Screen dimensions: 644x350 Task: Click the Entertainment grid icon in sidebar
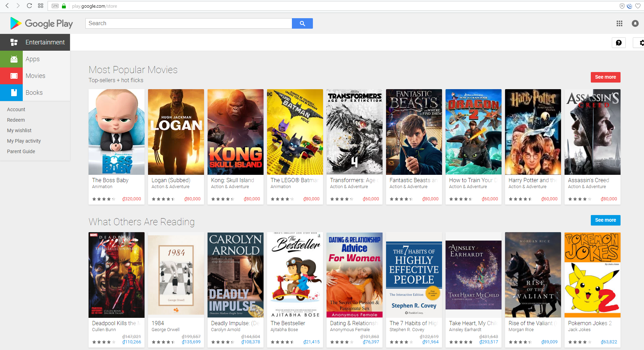[14, 42]
